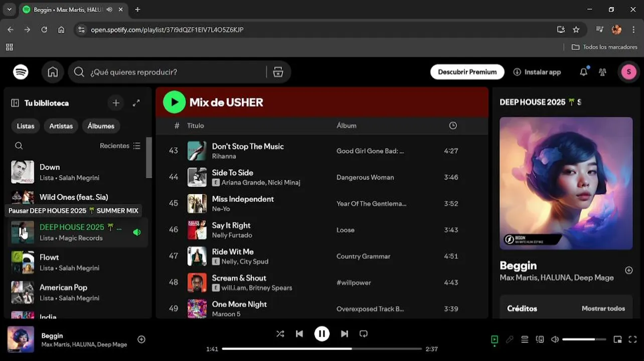This screenshot has width=644, height=361.
Task: Toggle repeat mode
Action: (364, 334)
